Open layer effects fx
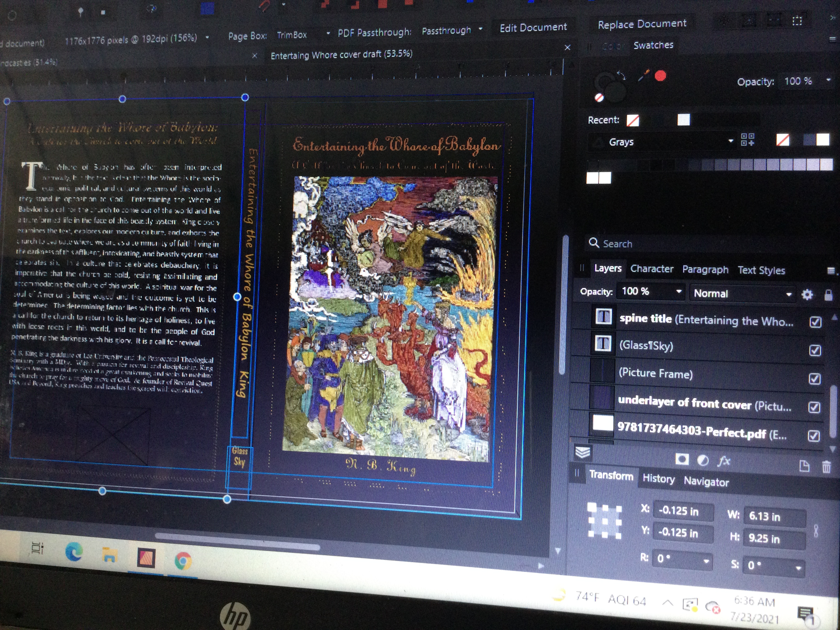This screenshot has width=840, height=630. point(724,461)
